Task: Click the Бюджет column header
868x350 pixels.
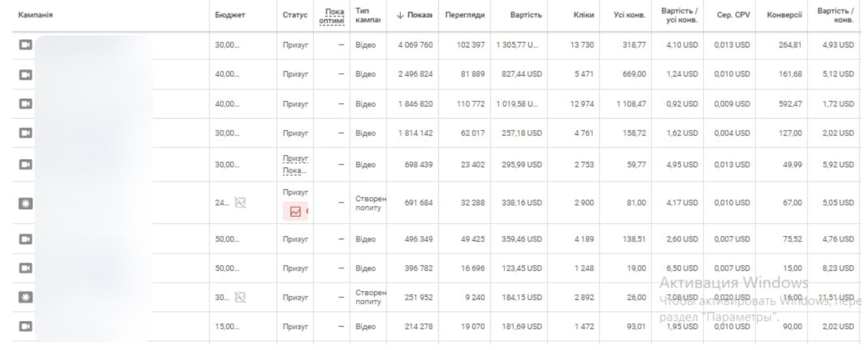Action: [230, 15]
